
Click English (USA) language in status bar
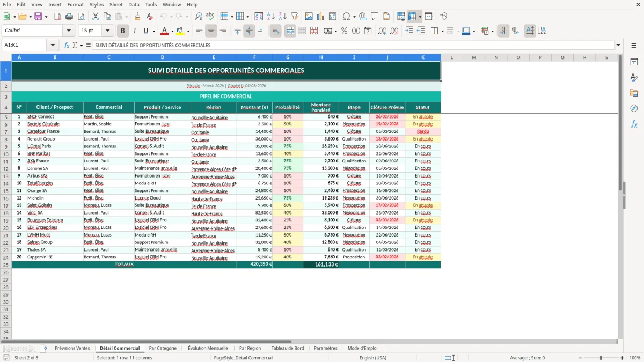[373, 358]
